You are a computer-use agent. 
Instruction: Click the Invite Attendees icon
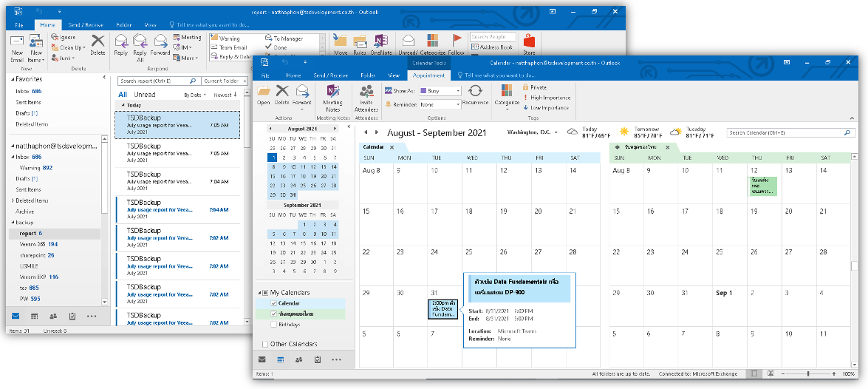[x=366, y=98]
